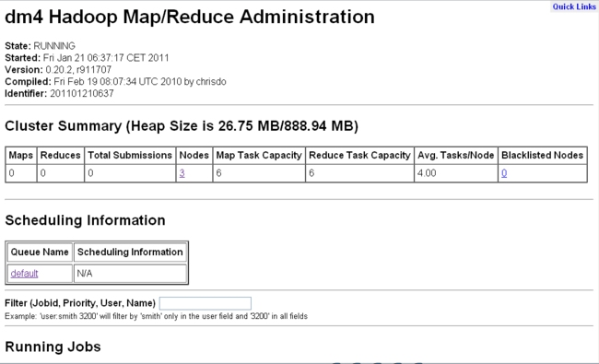Image resolution: width=599 pixels, height=364 pixels.
Task: Select the Maps value 0
Action: [11, 173]
